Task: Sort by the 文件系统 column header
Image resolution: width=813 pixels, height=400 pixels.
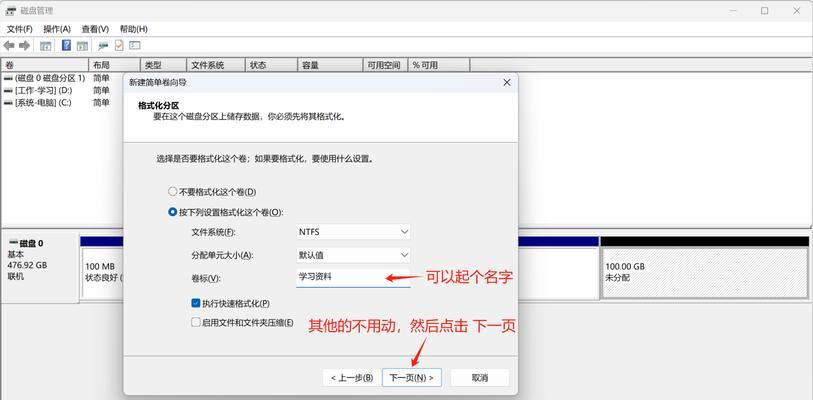Action: tap(216, 65)
